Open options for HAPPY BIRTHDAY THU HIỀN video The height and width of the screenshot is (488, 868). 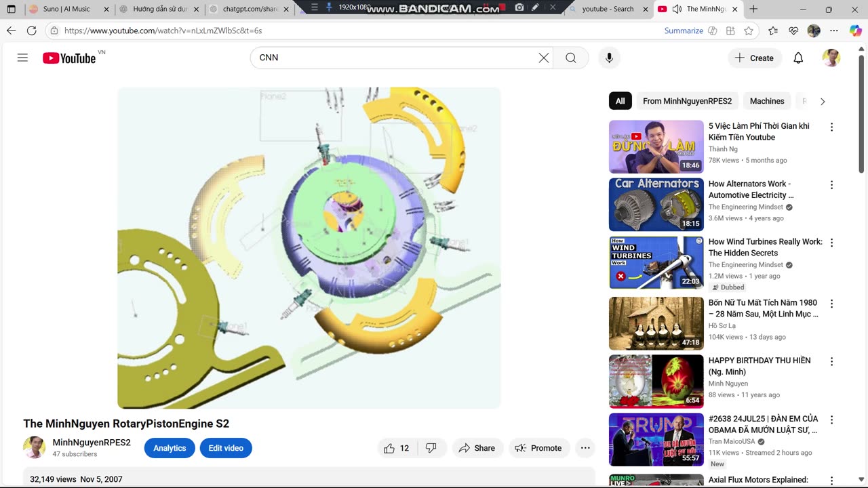tap(831, 362)
